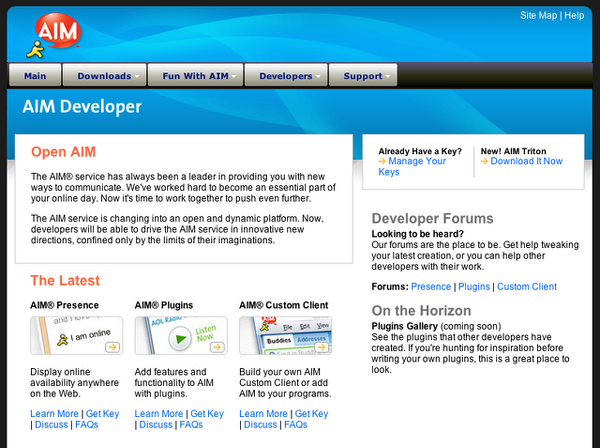Screen dimensions: 600x448
Task: Open the Developers menu
Action: pyautogui.click(x=286, y=75)
